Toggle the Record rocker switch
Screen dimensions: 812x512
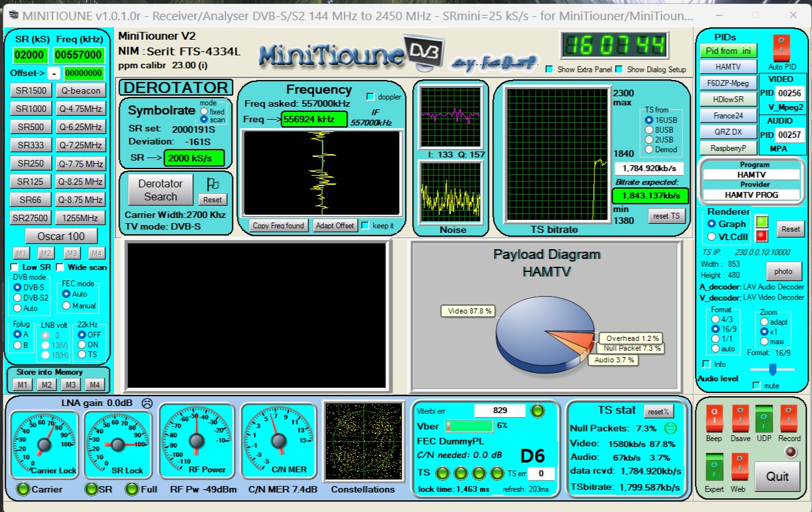point(789,419)
